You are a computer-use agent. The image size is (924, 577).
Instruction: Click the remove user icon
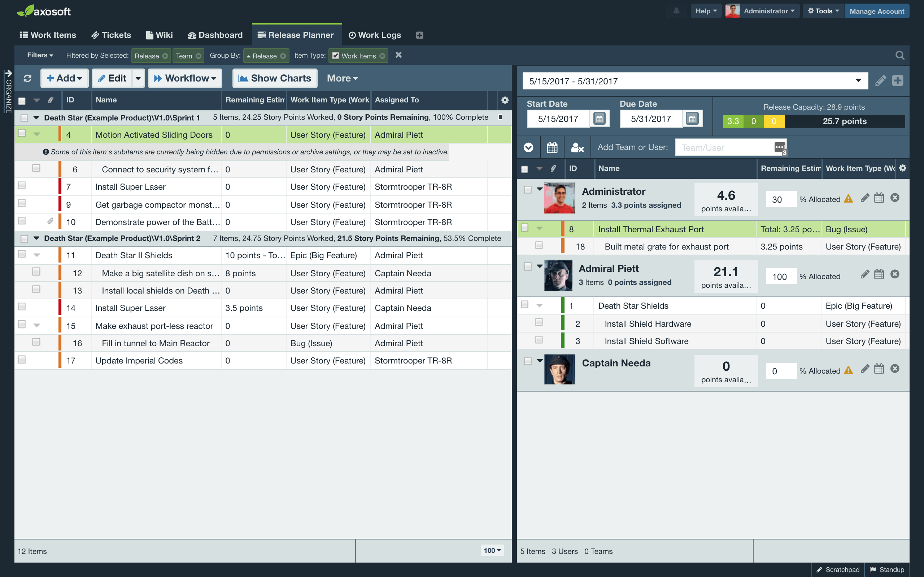577,148
